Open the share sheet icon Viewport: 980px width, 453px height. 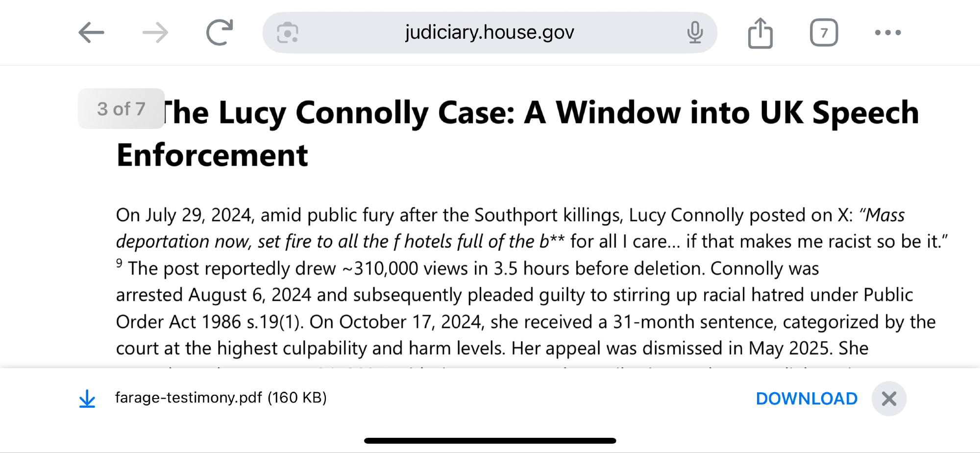tap(760, 33)
